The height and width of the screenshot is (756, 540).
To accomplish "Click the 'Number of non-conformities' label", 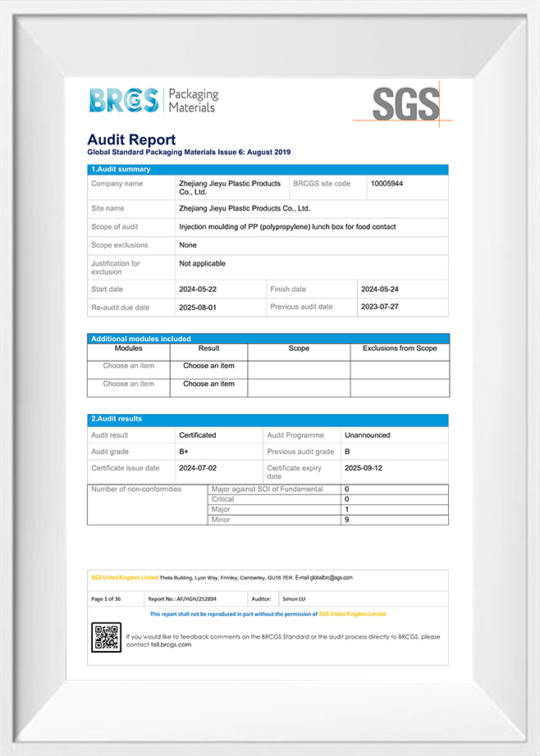I will point(136,490).
